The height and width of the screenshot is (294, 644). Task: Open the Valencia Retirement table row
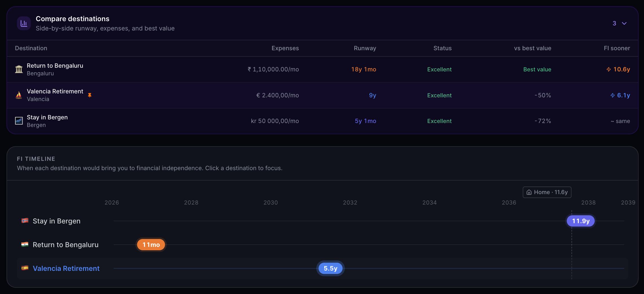(x=323, y=95)
